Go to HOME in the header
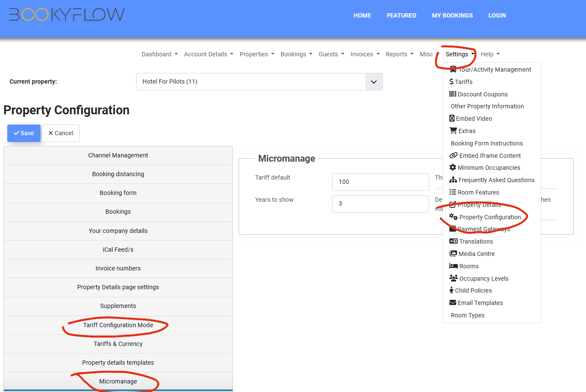The image size is (586, 392). [362, 15]
